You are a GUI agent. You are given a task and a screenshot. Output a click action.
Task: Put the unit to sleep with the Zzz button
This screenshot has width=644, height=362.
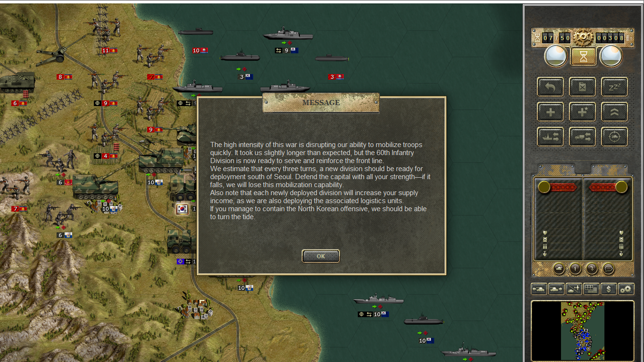pyautogui.click(x=614, y=87)
